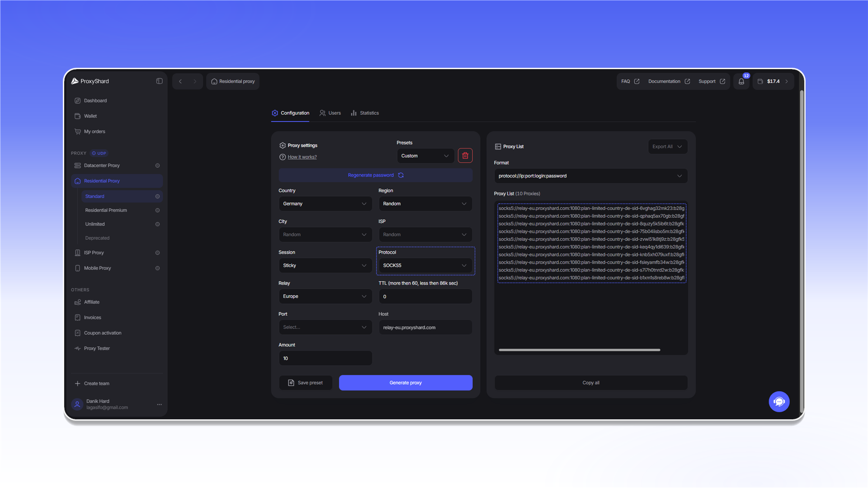Collapse the sidebar panel icon
868x488 pixels.
pyautogui.click(x=159, y=81)
